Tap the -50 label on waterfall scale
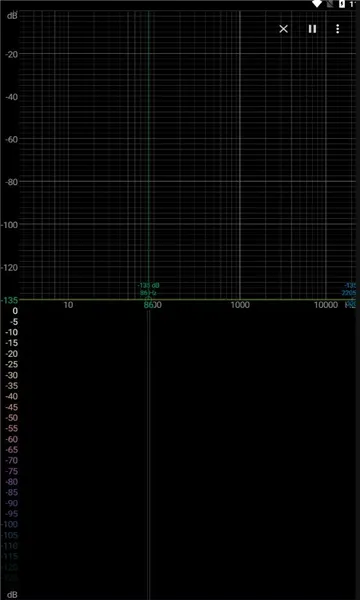The height and width of the screenshot is (600, 360). point(11,418)
